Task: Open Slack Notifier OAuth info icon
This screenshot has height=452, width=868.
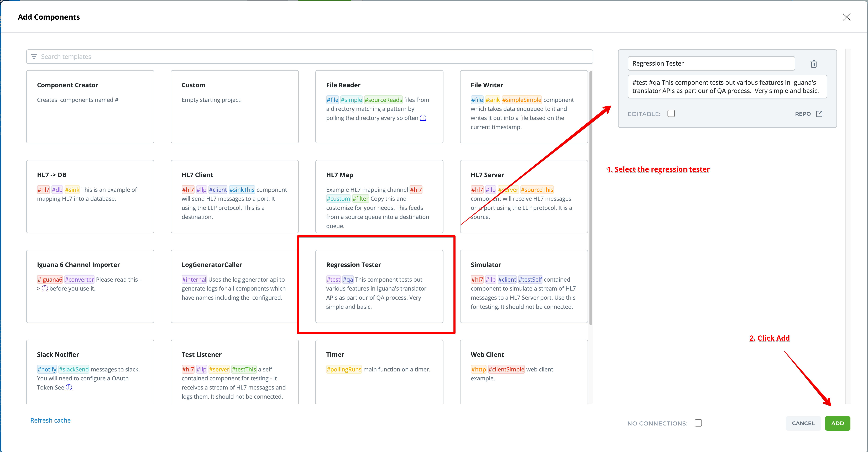Action: pyautogui.click(x=69, y=387)
